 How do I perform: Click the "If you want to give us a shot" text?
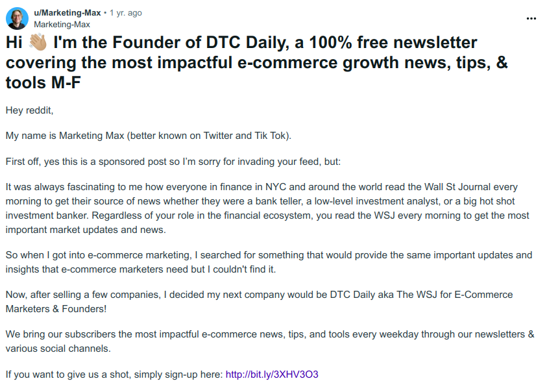114,374
